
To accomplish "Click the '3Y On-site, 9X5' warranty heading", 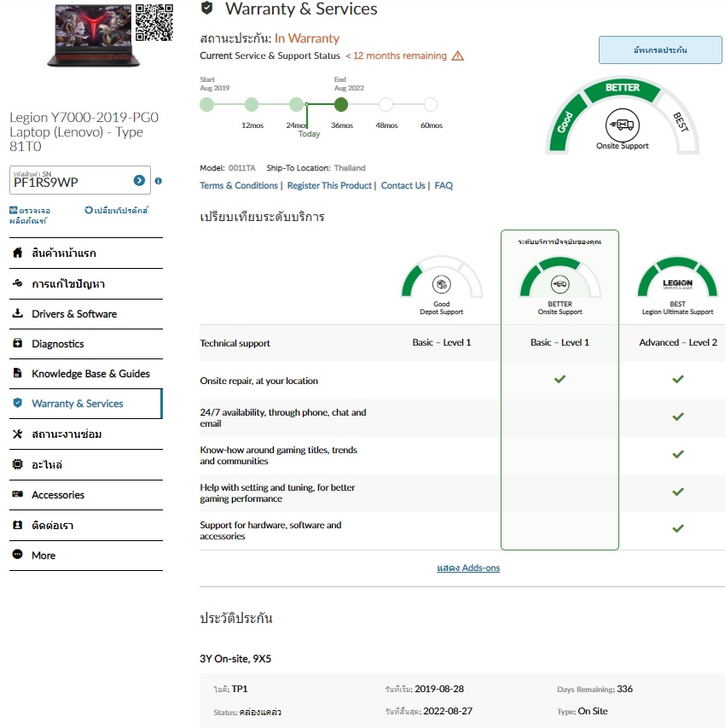I will [235, 658].
